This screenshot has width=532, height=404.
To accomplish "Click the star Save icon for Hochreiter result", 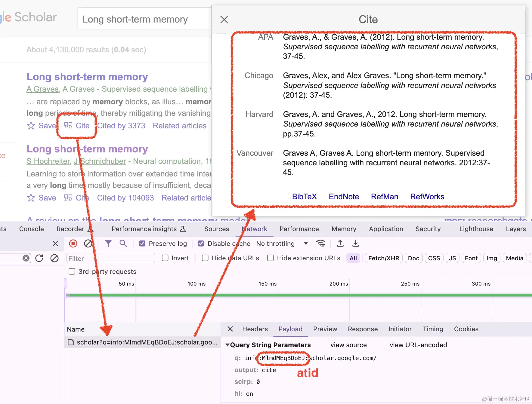I will (x=31, y=198).
